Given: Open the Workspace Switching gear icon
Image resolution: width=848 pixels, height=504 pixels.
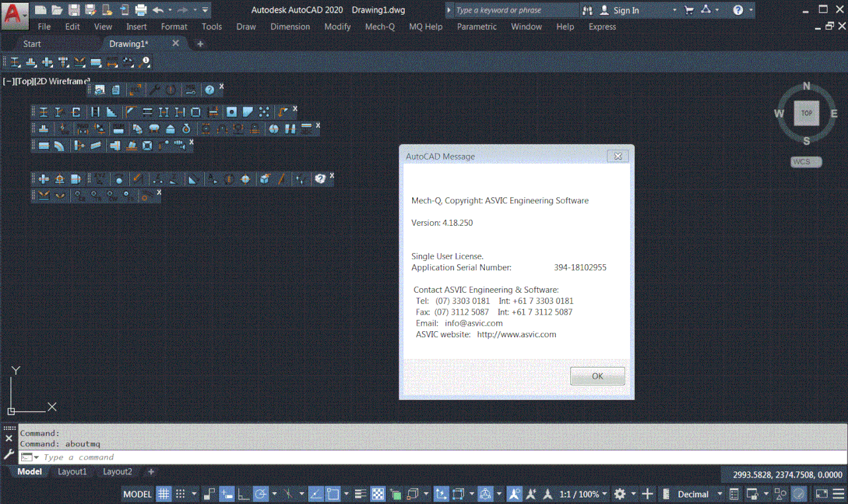Looking at the screenshot, I should click(x=620, y=494).
